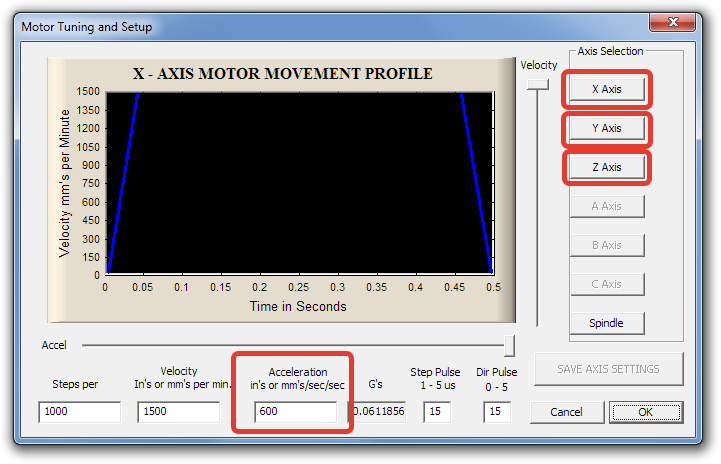Click the Dir Pulse input field

[x=497, y=412]
